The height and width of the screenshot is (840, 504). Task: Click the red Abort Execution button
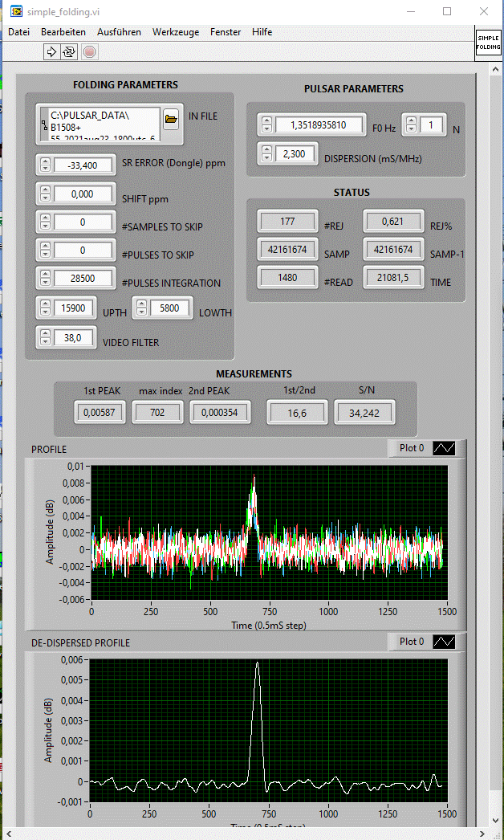tap(89, 52)
